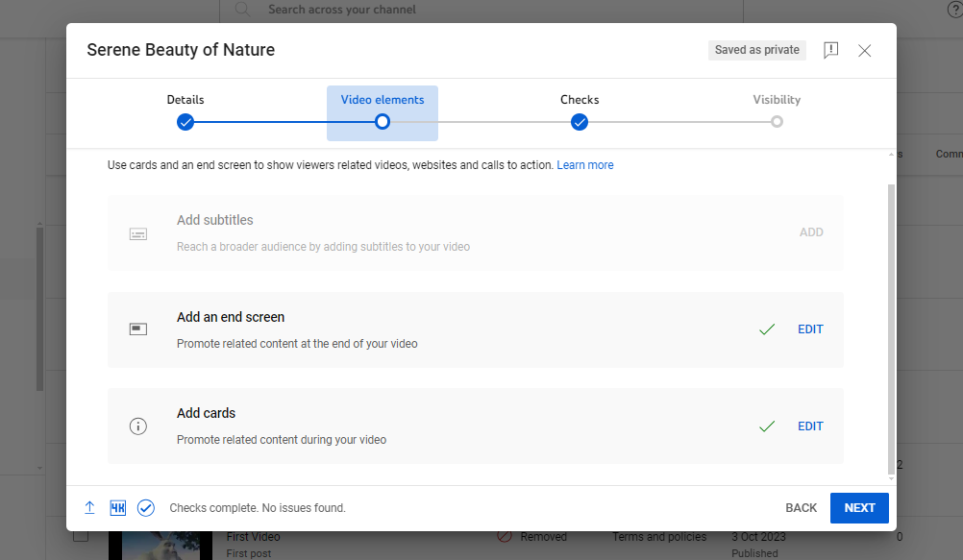Click the send feedback icon
963x560 pixels.
pyautogui.click(x=830, y=50)
